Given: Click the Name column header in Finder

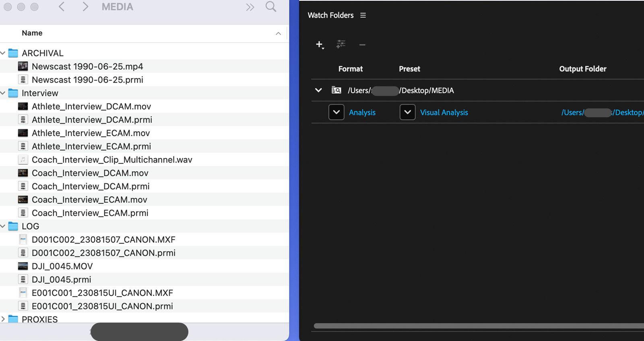Looking at the screenshot, I should click(x=32, y=33).
